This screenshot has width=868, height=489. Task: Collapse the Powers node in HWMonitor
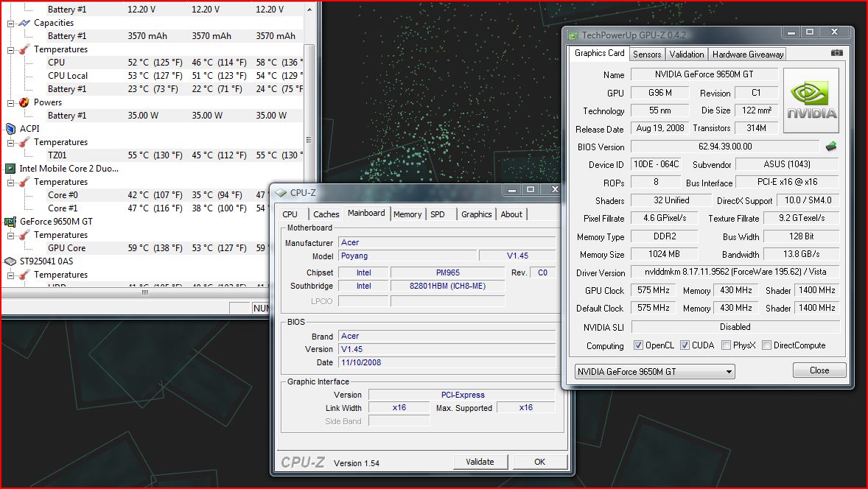point(10,103)
